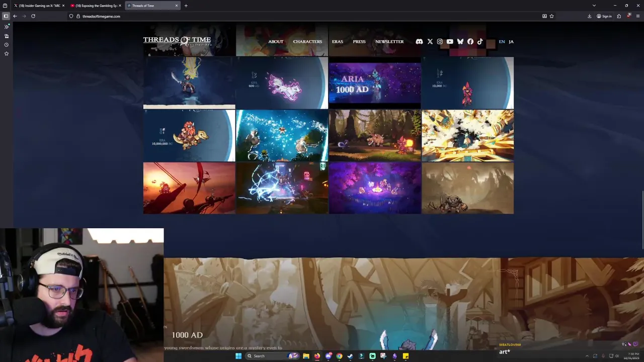The image size is (644, 362).
Task: Go back with the browser back arrow
Action: [x=15, y=16]
